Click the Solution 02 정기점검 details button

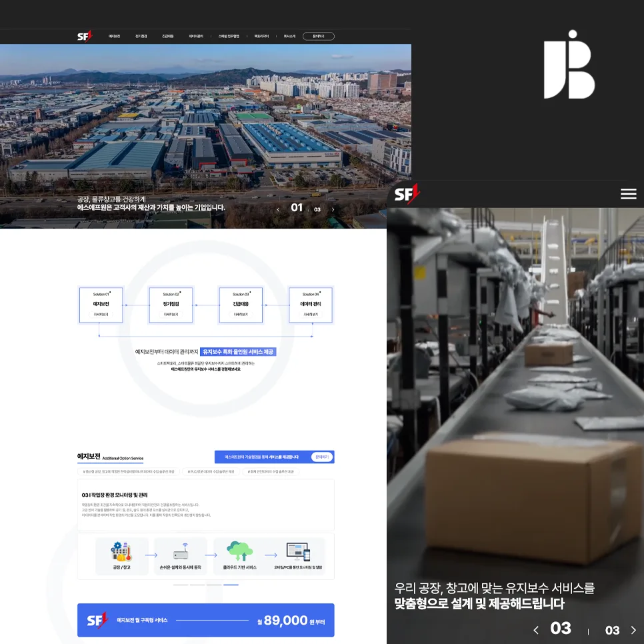[x=171, y=314]
